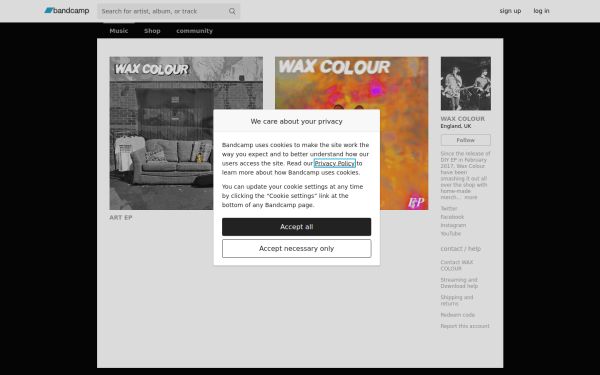
Task: Open the ART EP title link
Action: click(121, 217)
